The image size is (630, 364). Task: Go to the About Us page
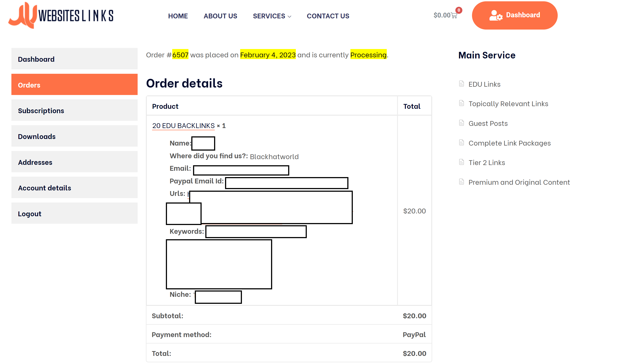(220, 16)
